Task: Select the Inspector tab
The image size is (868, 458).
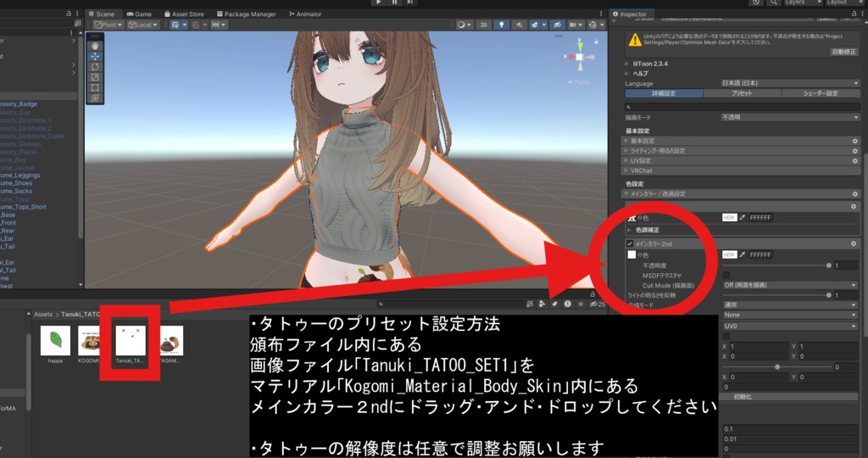Action: tap(630, 14)
